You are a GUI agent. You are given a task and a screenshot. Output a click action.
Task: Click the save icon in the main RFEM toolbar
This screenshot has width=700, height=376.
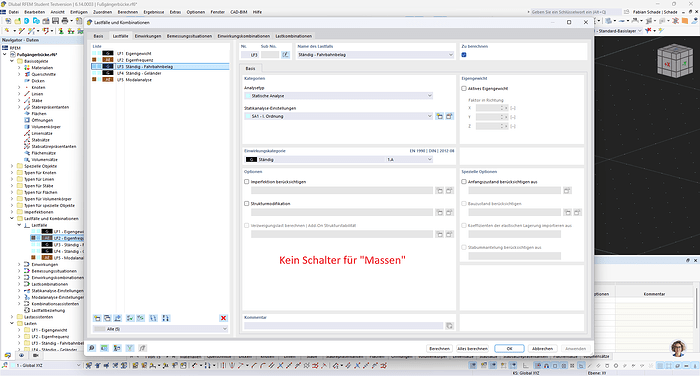(x=55, y=21)
